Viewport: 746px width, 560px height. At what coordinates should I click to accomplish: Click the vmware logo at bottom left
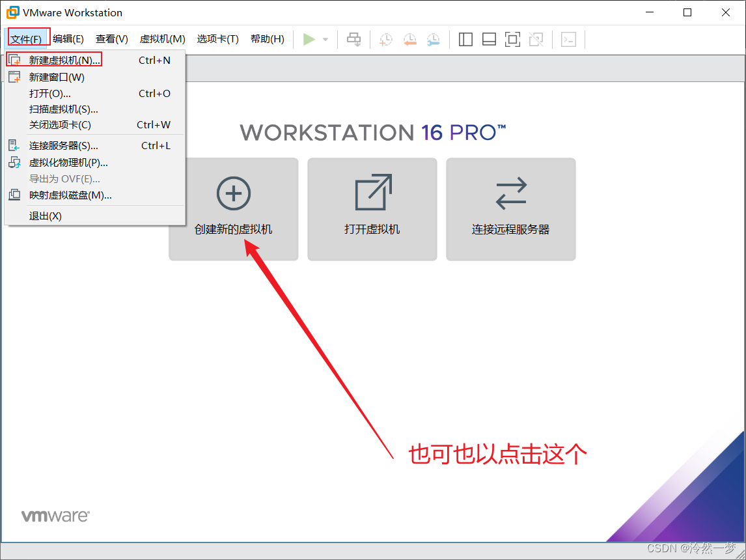[x=56, y=516]
